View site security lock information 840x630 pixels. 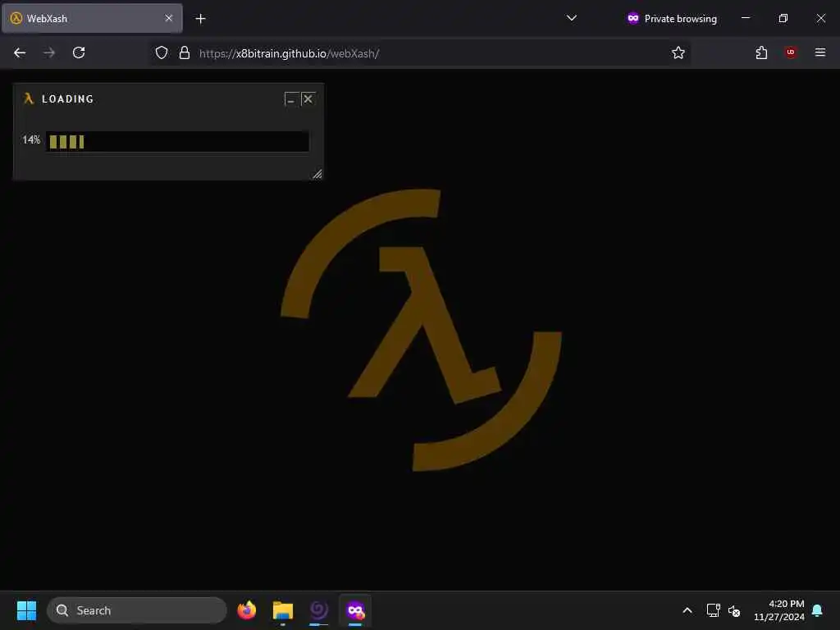[x=185, y=52]
